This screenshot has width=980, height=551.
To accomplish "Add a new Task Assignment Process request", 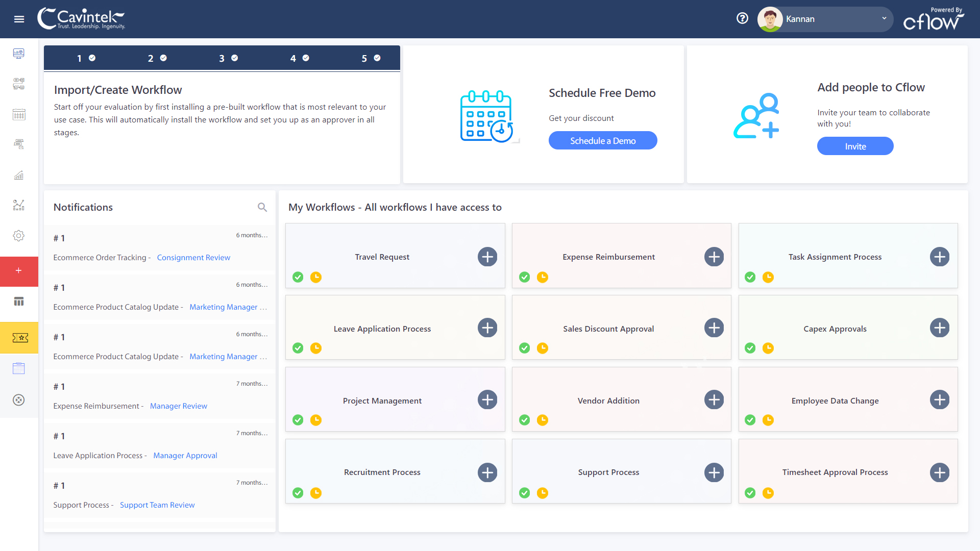I will [x=940, y=257].
